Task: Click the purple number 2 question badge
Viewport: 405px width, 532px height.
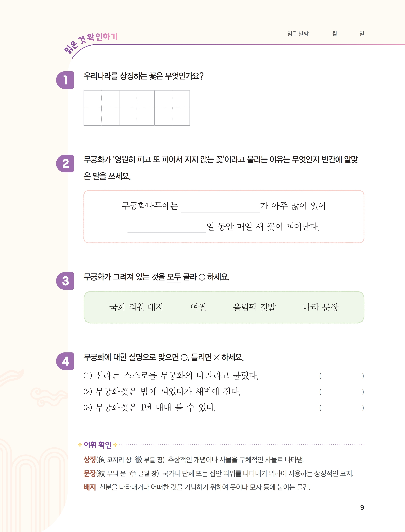Action: 65,163
